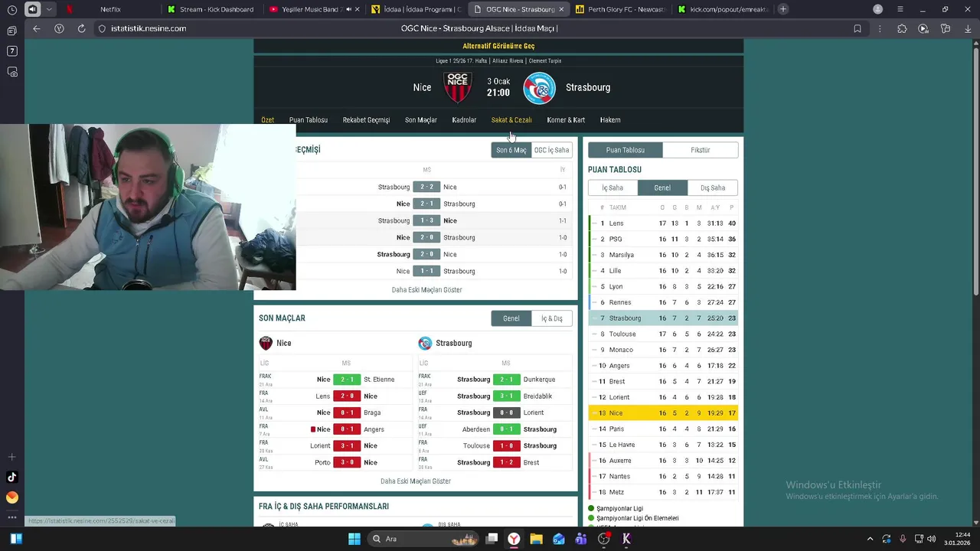The image size is (980, 551).
Task: Open the three-dot page menu icon
Action: tap(880, 28)
